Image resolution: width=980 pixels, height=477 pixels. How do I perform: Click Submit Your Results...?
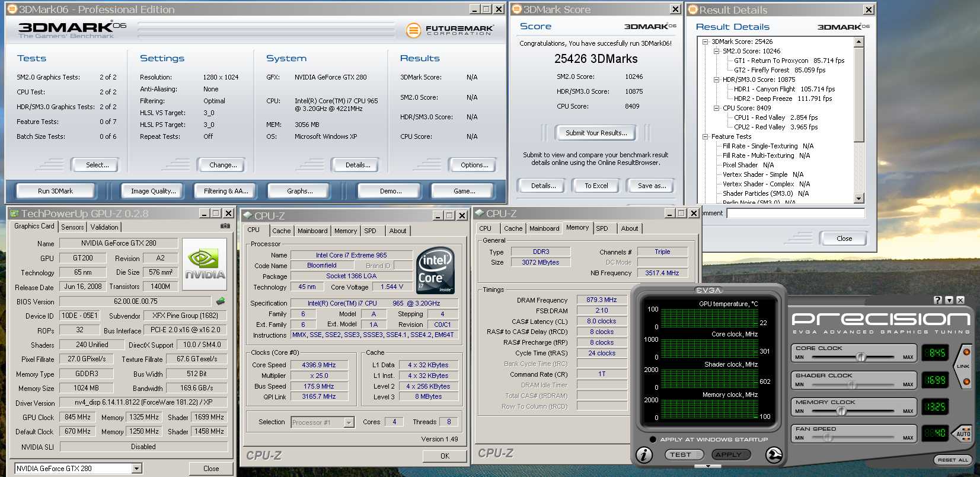point(596,133)
